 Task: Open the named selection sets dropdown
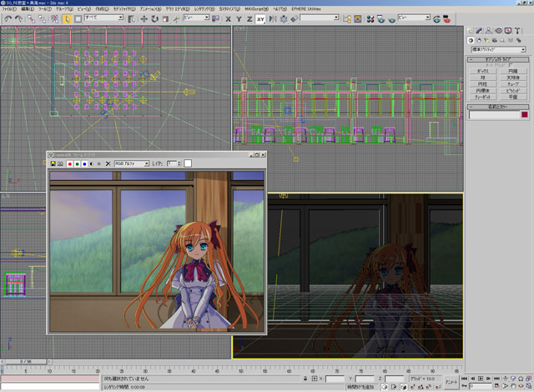point(320,18)
